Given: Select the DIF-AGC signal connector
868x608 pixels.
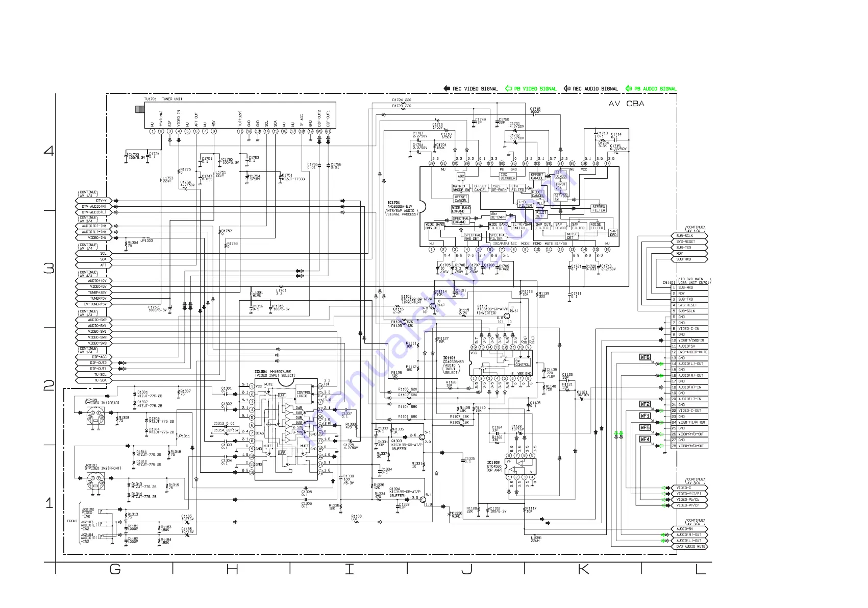Looking at the screenshot, I should click(93, 357).
